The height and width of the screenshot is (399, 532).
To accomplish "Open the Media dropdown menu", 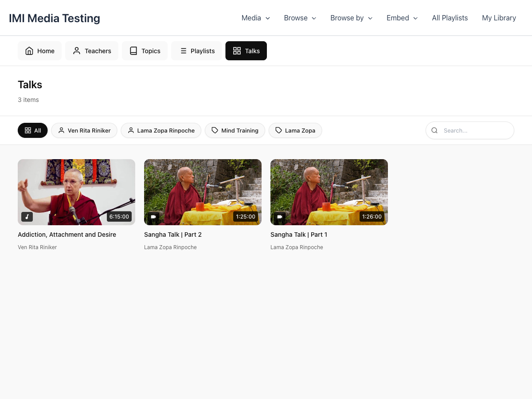I will click(255, 18).
